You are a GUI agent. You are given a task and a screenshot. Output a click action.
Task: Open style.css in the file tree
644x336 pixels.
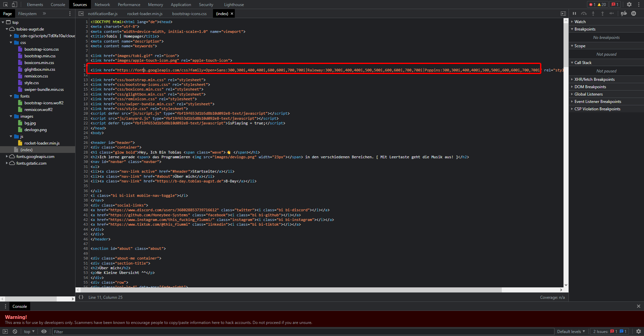coord(32,83)
